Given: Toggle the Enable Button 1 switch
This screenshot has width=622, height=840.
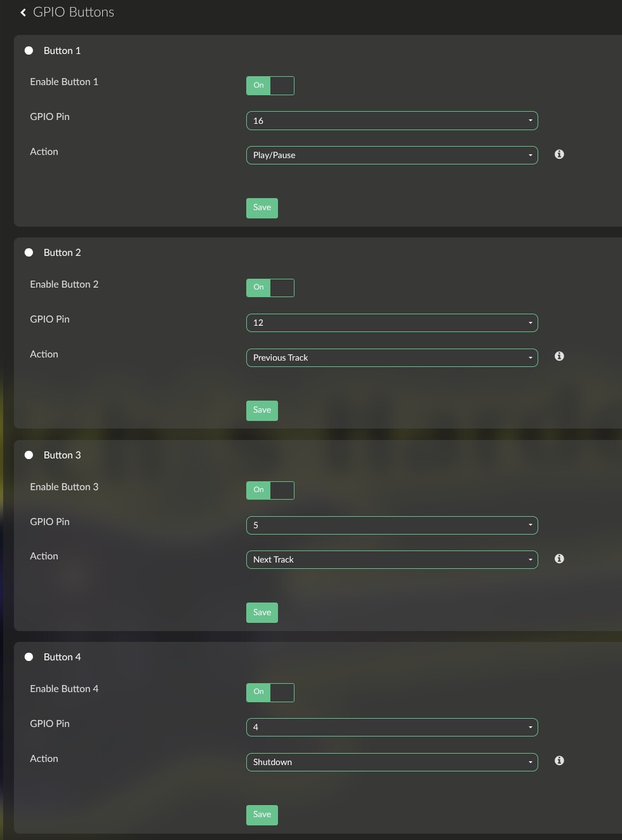Looking at the screenshot, I should pos(270,86).
